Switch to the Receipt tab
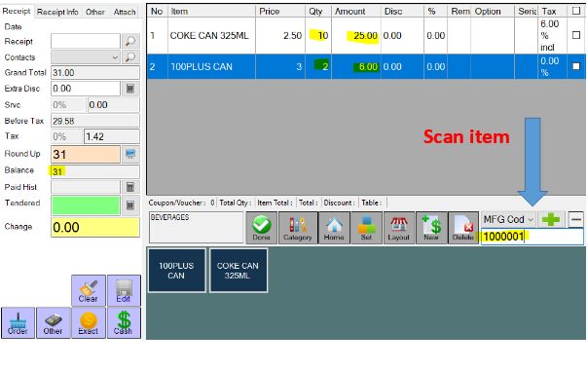588x370 pixels. coord(17,11)
